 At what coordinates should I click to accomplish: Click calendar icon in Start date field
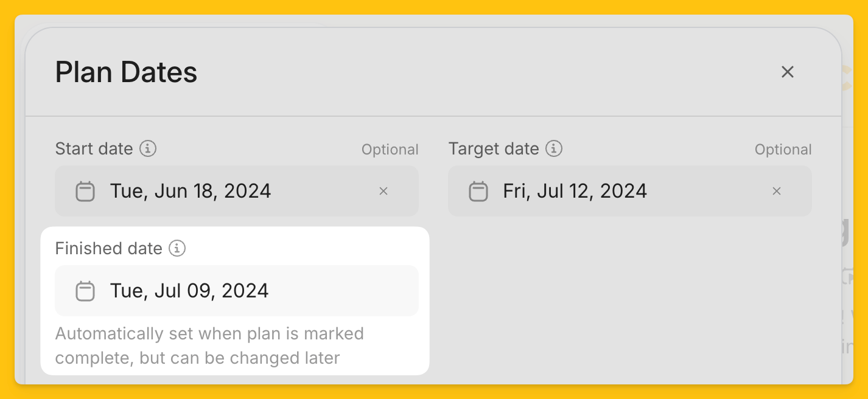(x=85, y=191)
